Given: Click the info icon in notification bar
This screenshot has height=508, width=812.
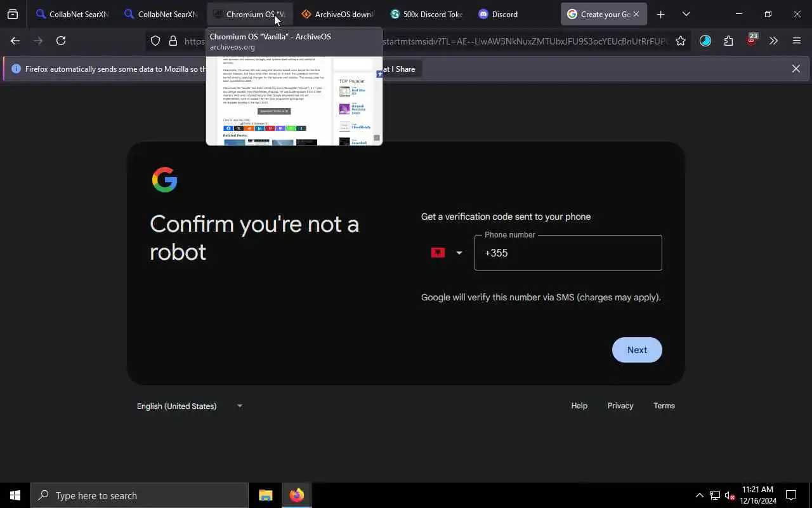Looking at the screenshot, I should [x=16, y=69].
